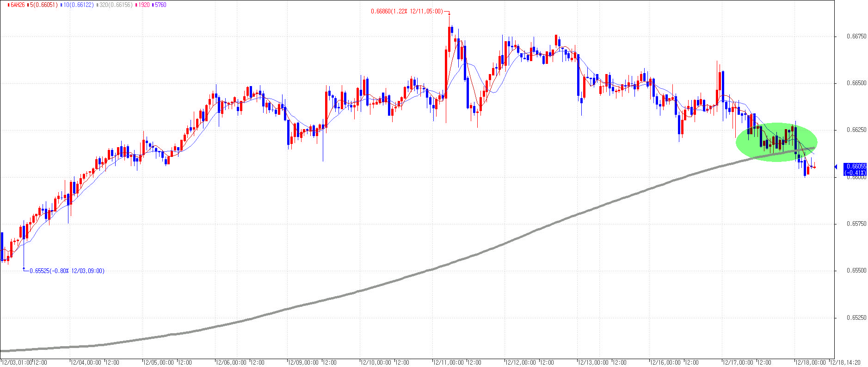This screenshot has width=868, height=367.
Task: Click the 12/03,01:00 date label on time axis
Action: pyautogui.click(x=16, y=363)
